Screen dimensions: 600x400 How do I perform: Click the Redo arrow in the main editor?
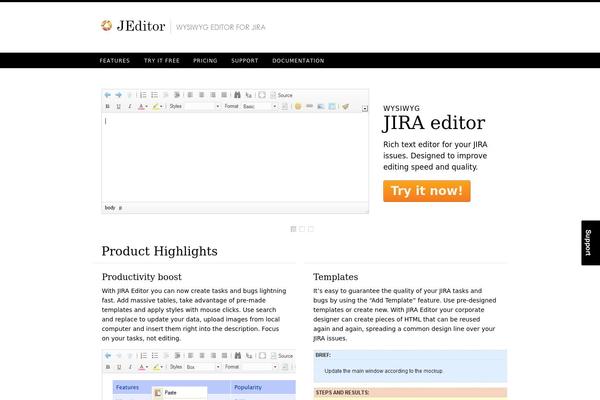tap(119, 95)
